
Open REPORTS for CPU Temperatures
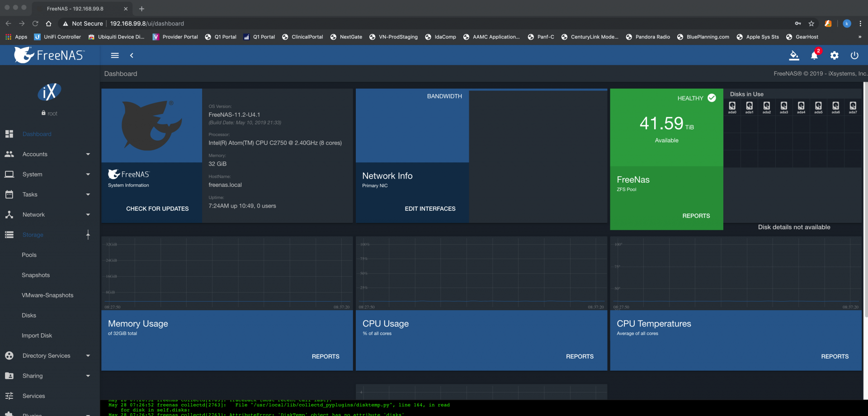click(835, 357)
